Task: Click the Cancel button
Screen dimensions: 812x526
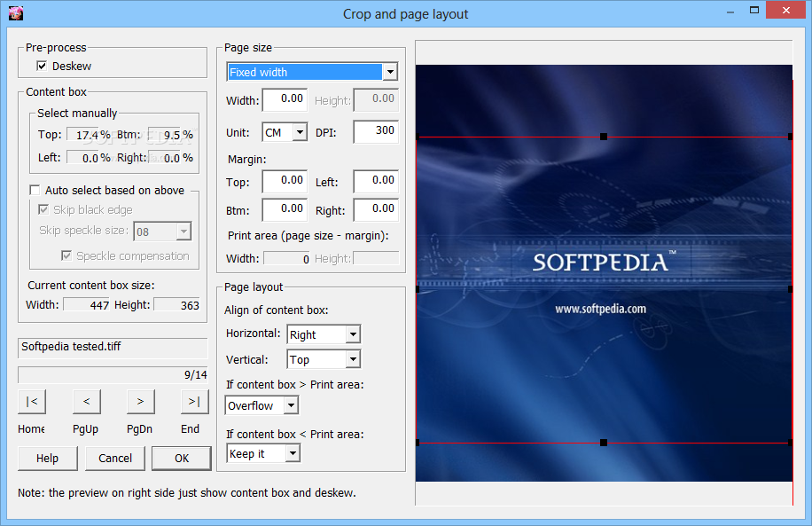Action: 115,458
